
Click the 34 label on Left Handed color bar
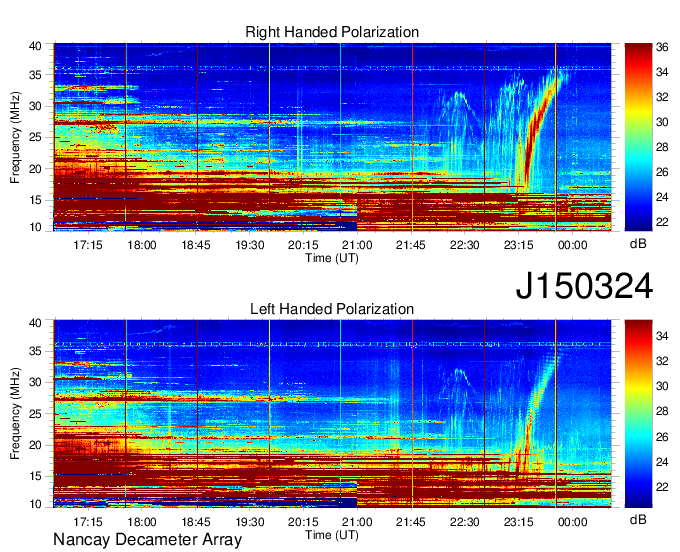pyautogui.click(x=662, y=336)
